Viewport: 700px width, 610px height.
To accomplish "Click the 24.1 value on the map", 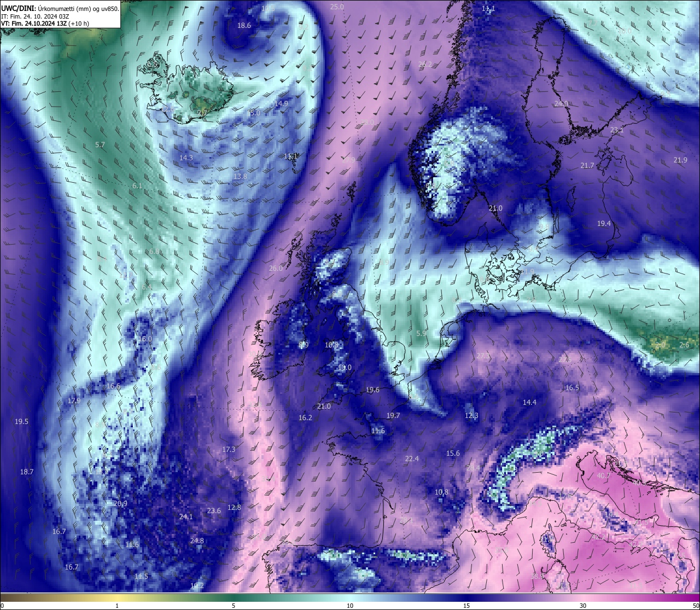I will coord(186,516).
